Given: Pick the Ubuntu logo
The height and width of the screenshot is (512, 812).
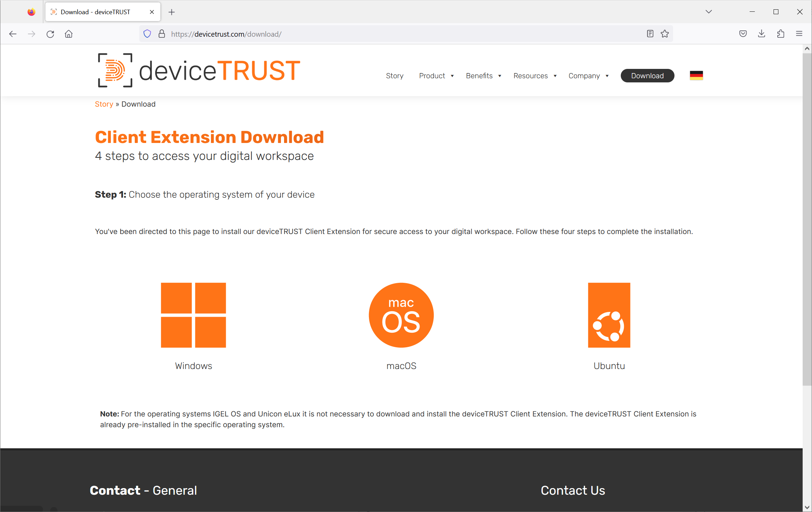Looking at the screenshot, I should pos(609,315).
